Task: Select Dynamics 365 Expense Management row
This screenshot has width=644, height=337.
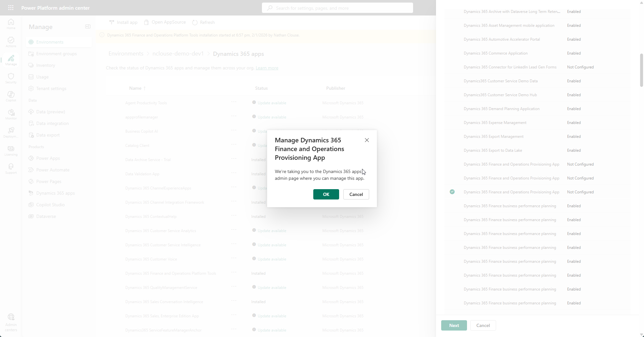Action: click(495, 123)
